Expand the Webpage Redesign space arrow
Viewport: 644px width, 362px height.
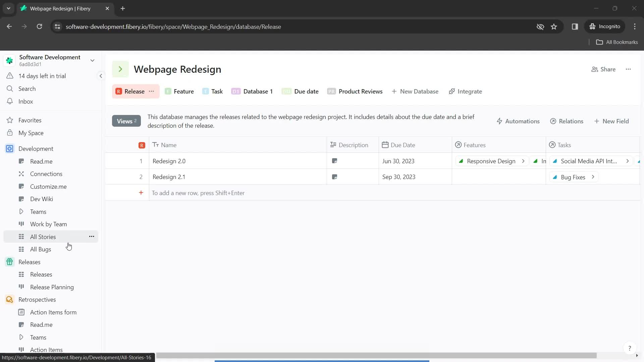point(120,69)
